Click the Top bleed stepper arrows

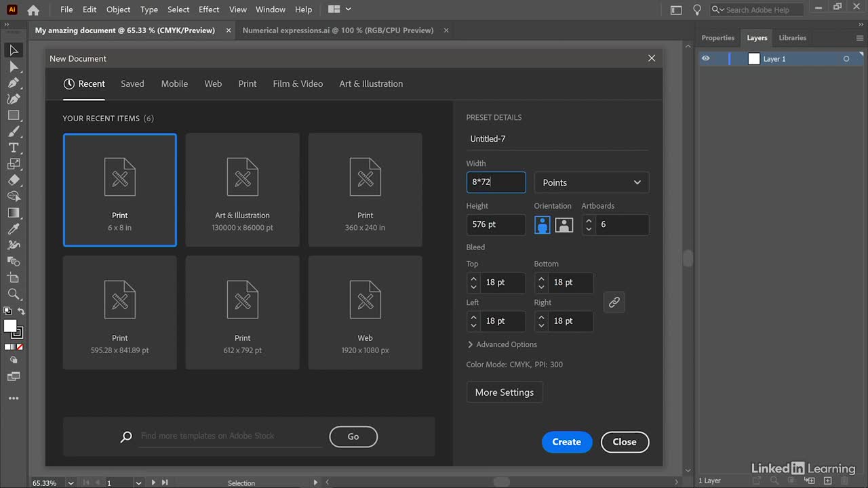tap(473, 283)
